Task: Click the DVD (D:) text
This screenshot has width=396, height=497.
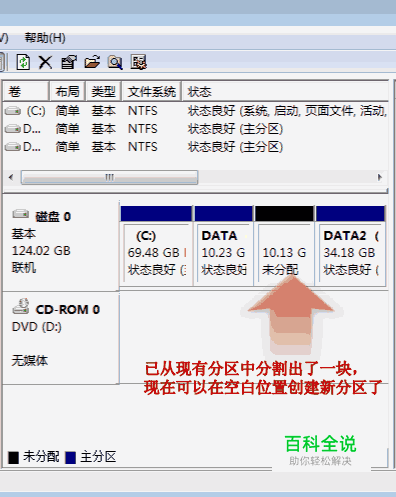Action: tap(37, 327)
